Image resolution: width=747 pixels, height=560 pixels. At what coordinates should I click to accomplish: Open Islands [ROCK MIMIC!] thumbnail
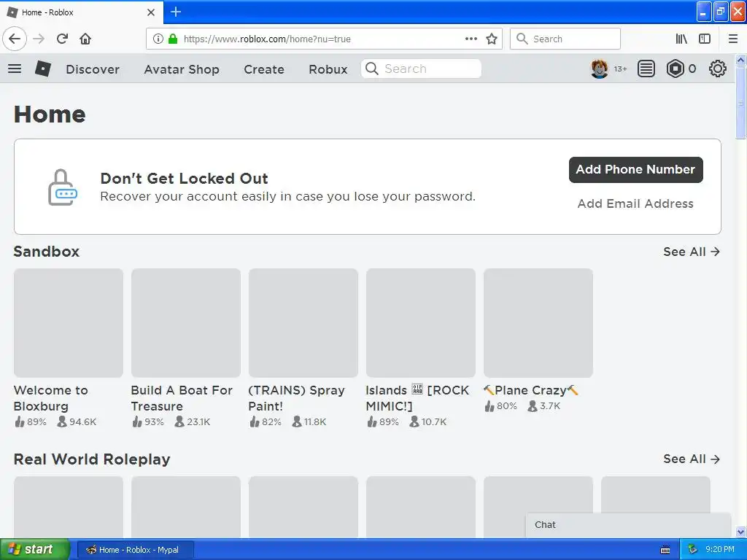421,323
